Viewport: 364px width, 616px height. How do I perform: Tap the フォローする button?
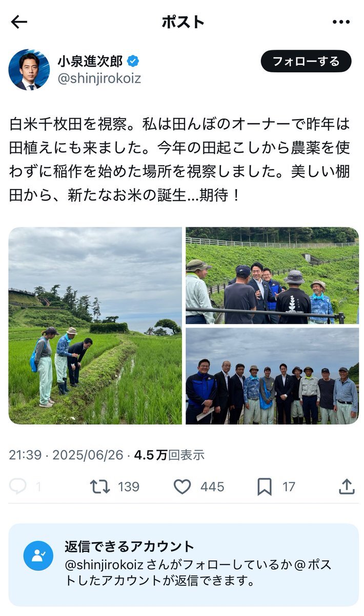click(306, 61)
